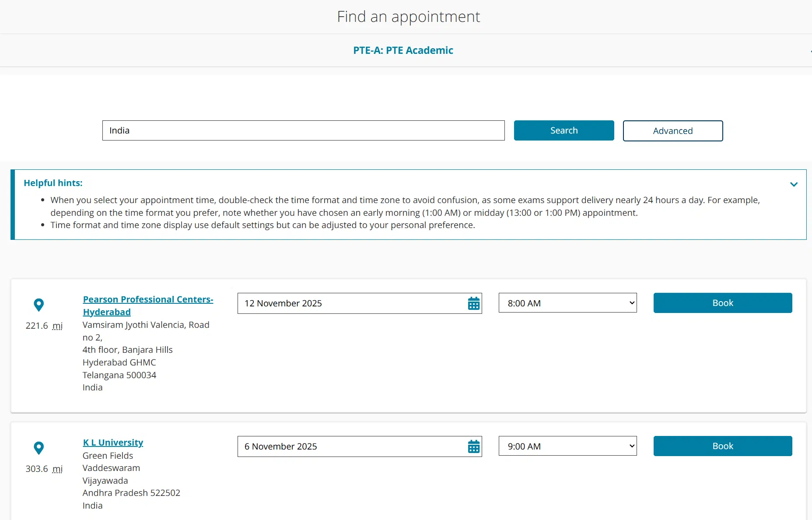The image size is (812, 520).
Task: Book the Hyderabad appointment
Action: 722,302
